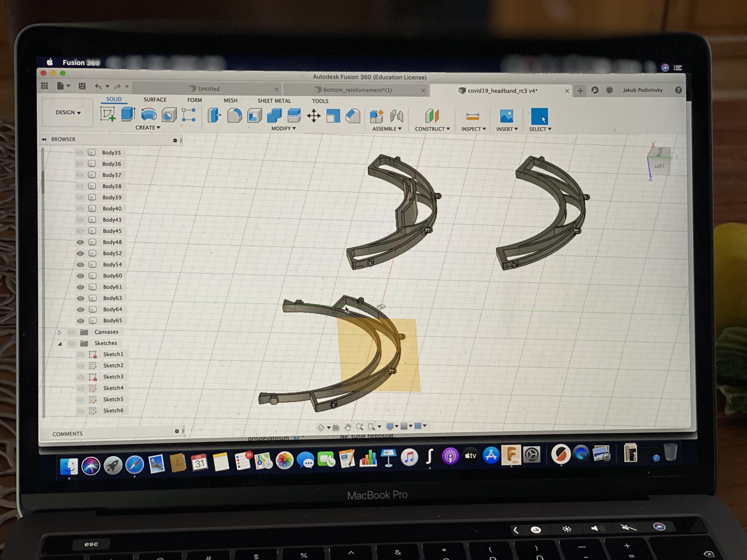Open the bottom_reinforcement document tab

tap(357, 90)
